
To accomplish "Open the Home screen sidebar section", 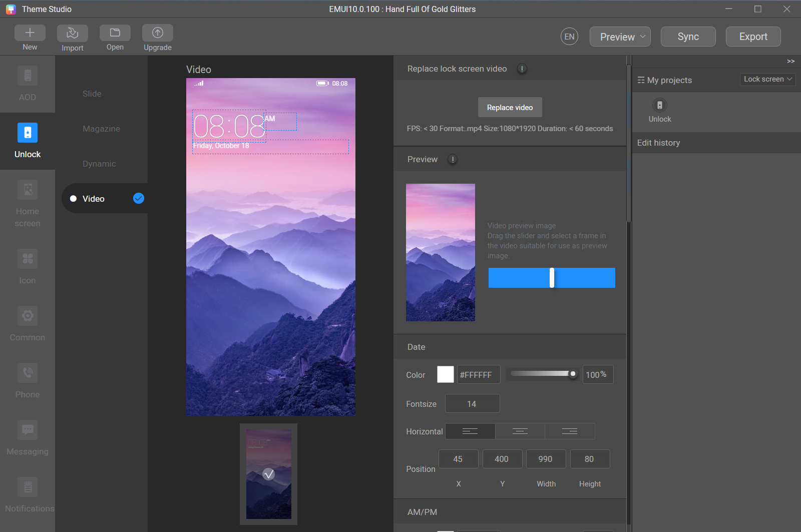I will [x=28, y=203].
